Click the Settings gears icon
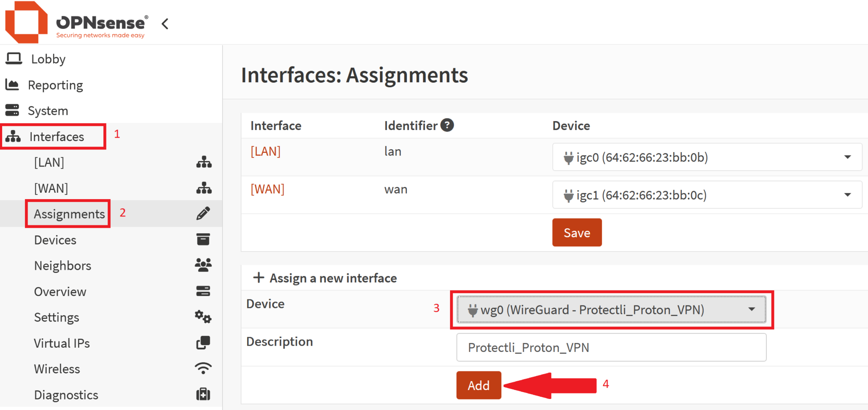 click(x=203, y=317)
